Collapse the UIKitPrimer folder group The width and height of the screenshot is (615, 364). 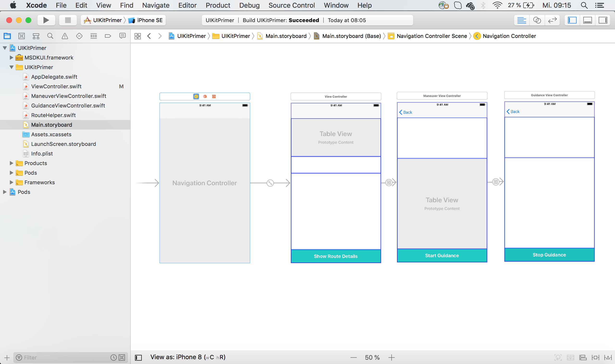[x=11, y=67]
